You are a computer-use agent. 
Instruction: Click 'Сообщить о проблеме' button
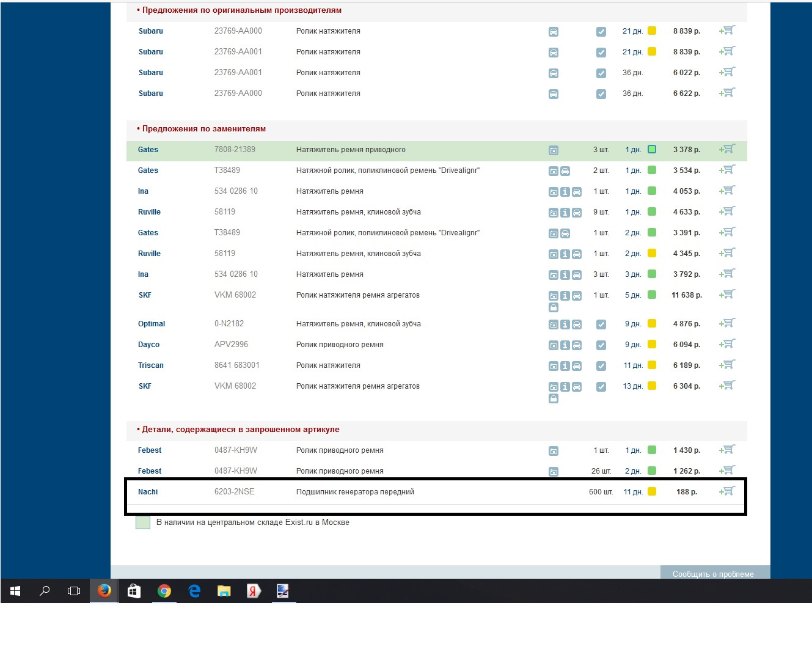click(713, 574)
